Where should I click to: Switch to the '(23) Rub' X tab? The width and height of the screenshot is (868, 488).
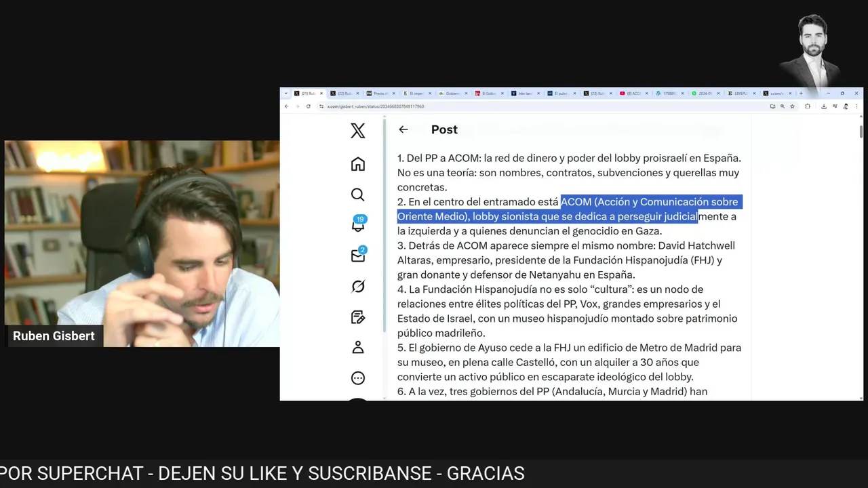tap(599, 94)
